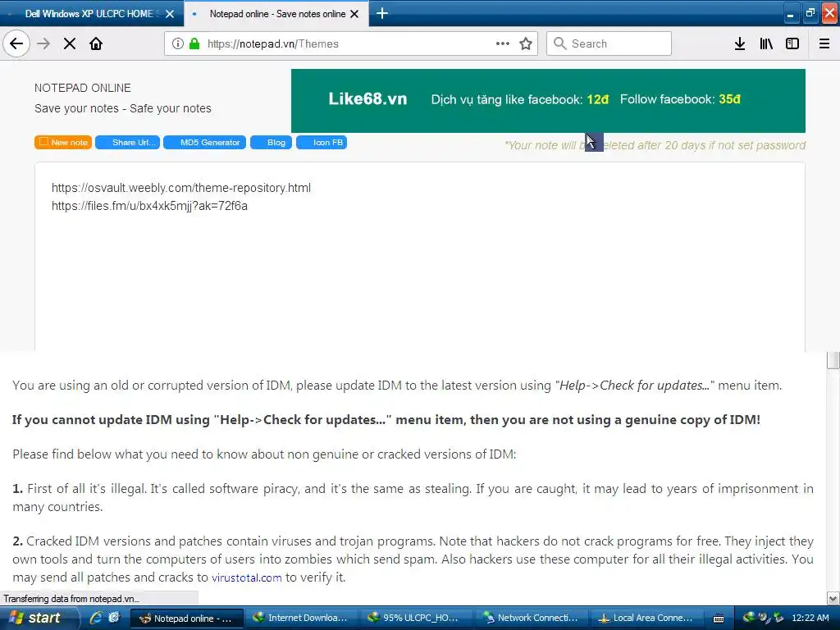840x630 pixels.
Task: Click the lower pane scrollbar down arrow
Action: 833,598
